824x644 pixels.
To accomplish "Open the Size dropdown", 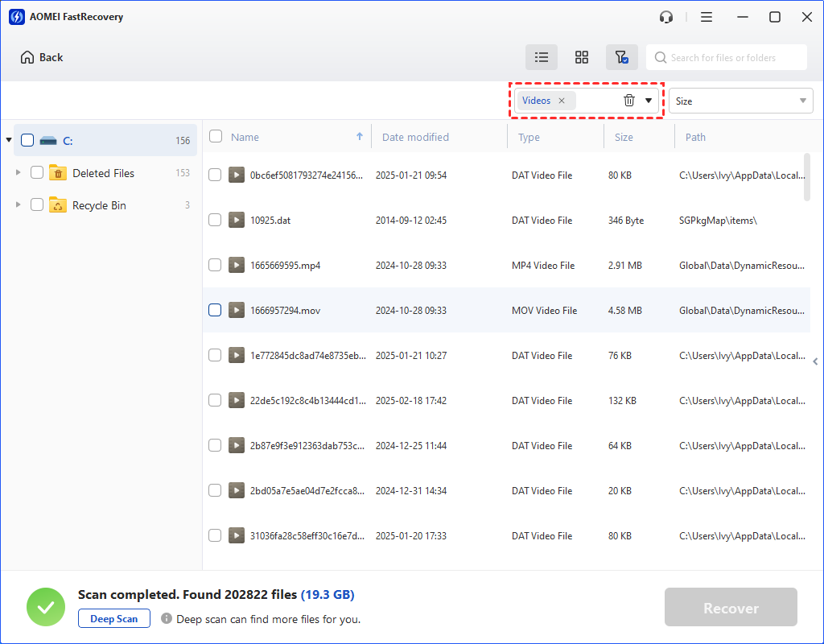I will coord(740,101).
